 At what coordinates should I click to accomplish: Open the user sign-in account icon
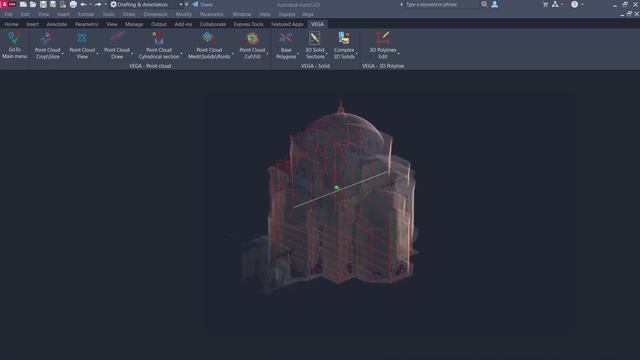pyautogui.click(x=494, y=4)
